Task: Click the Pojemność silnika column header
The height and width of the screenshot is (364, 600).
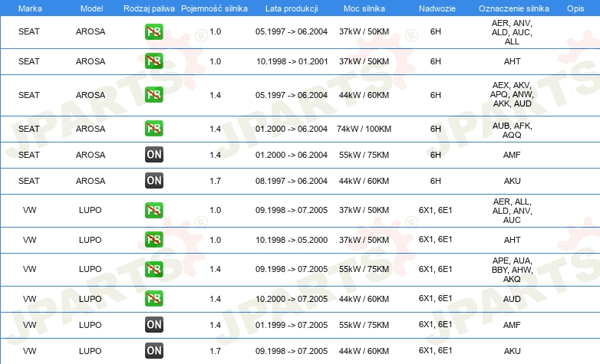Action: point(214,8)
